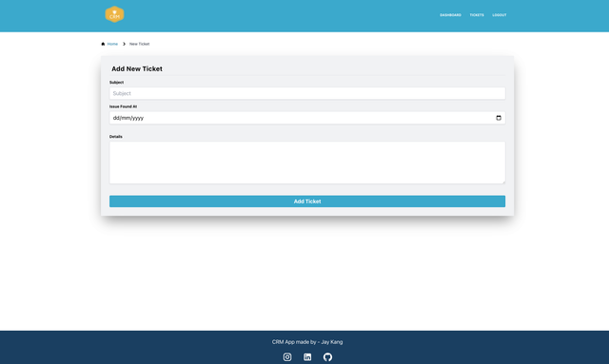Click the Subject field label
This screenshot has height=364, width=609.
coord(116,83)
